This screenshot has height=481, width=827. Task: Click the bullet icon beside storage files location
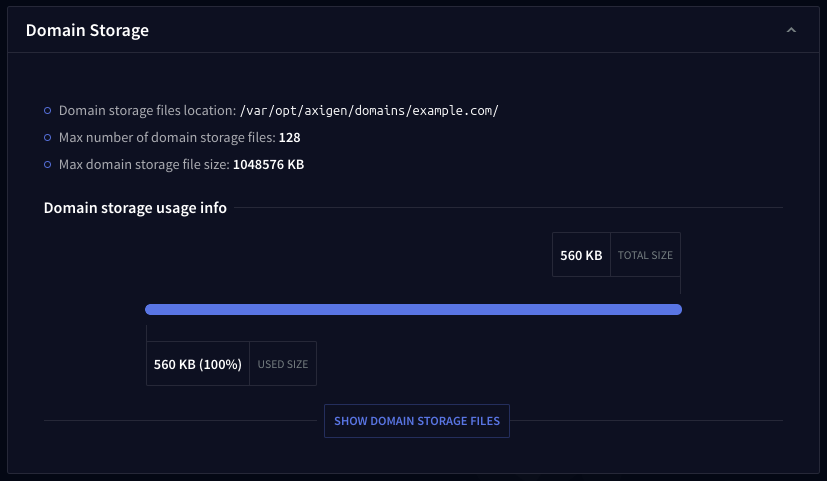48,110
